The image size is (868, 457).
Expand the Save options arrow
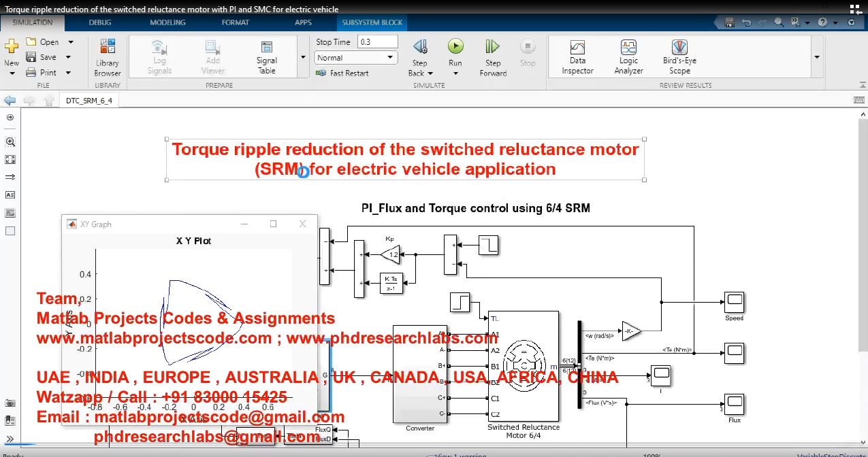click(69, 58)
